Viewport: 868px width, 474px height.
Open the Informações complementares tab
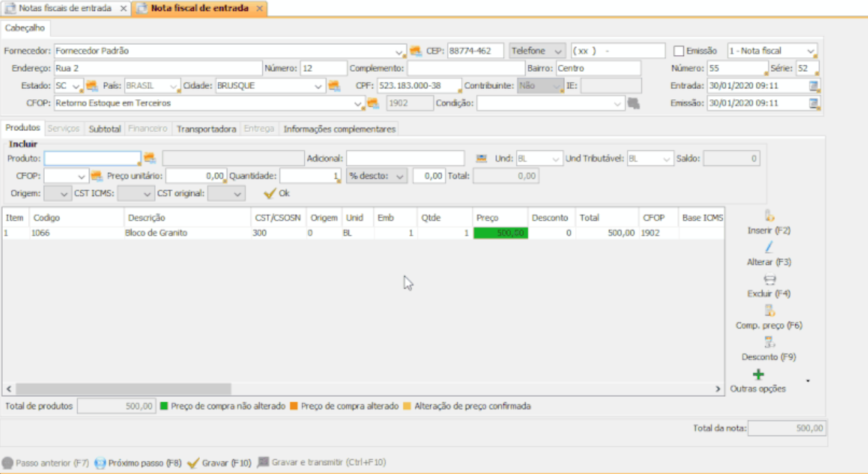(339, 129)
